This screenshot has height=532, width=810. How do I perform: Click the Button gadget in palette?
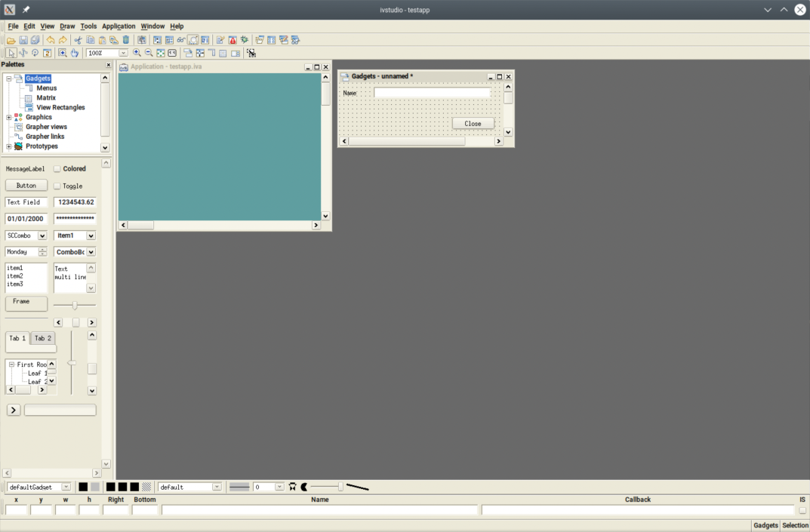pos(26,186)
